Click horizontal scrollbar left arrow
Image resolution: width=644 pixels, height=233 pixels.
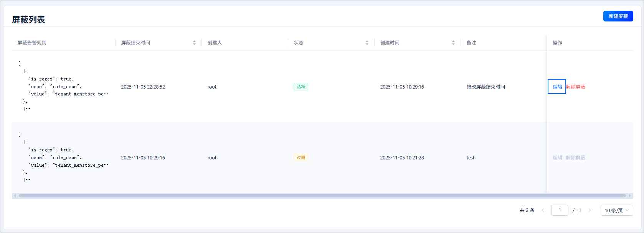pyautogui.click(x=15, y=195)
